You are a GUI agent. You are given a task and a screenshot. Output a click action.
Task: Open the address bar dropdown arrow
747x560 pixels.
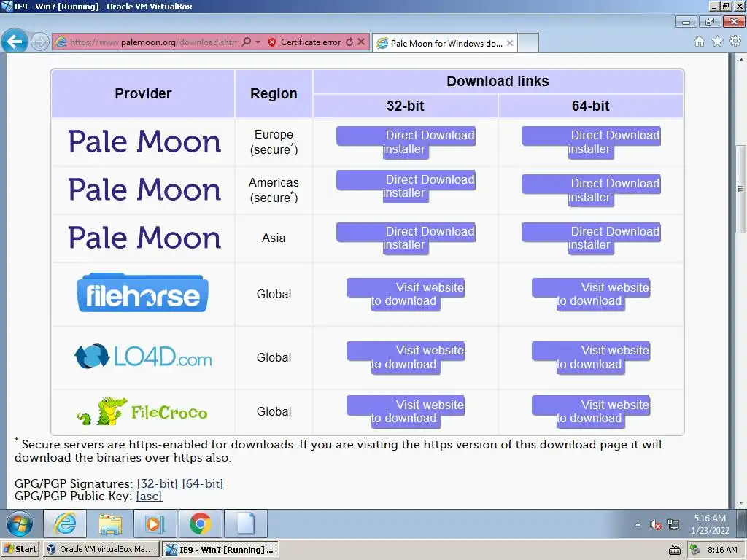(x=258, y=42)
